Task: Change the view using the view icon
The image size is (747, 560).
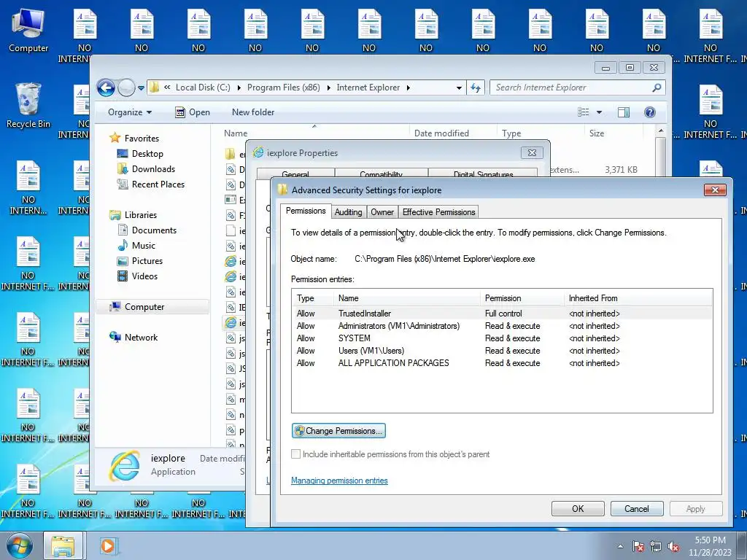Action: point(584,112)
